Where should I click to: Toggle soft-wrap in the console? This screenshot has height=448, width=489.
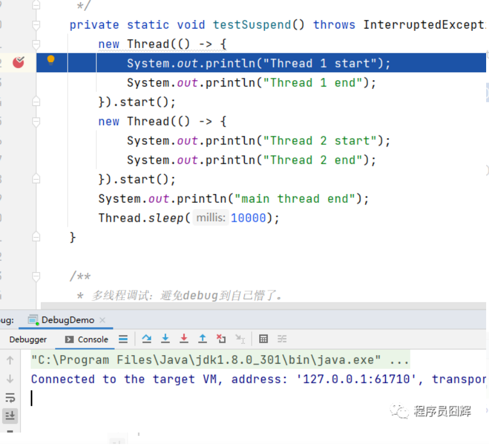(10, 398)
